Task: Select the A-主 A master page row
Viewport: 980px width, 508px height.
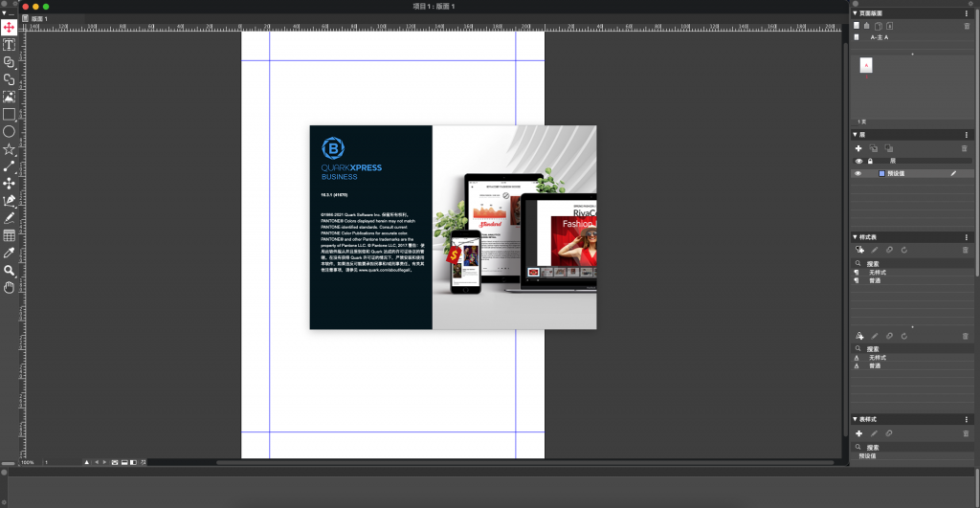Action: [911, 37]
